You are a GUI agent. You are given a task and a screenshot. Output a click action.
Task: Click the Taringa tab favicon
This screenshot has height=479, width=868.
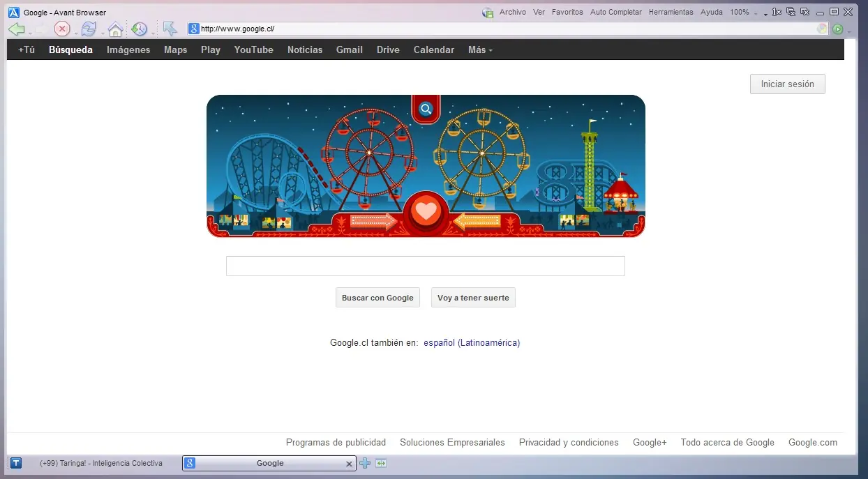tap(17, 463)
